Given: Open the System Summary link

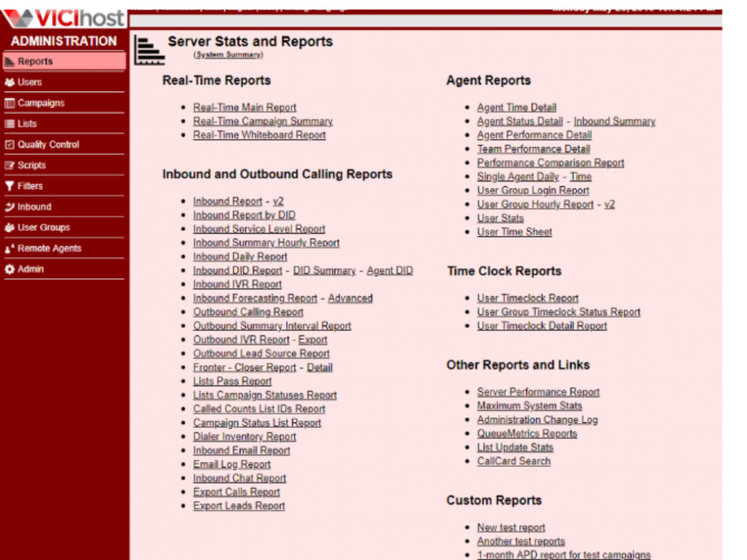Looking at the screenshot, I should point(228,55).
